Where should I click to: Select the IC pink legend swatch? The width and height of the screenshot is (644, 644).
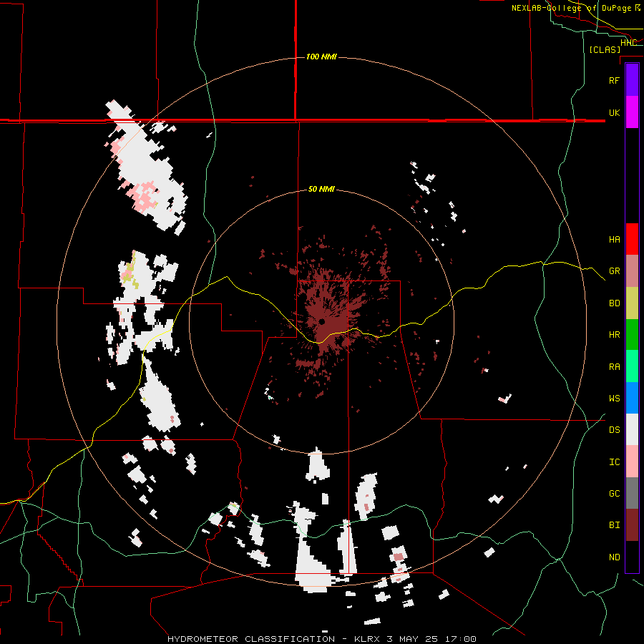pyautogui.click(x=632, y=462)
